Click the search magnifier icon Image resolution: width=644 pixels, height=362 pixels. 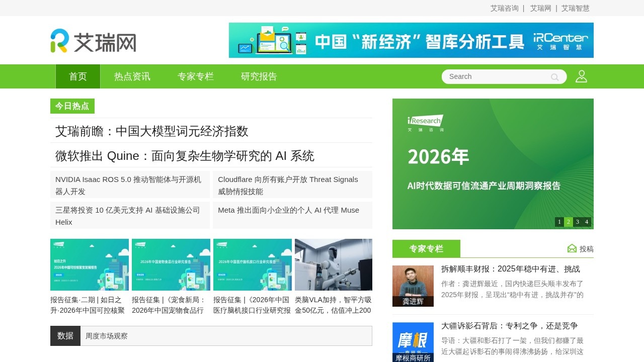click(x=554, y=77)
